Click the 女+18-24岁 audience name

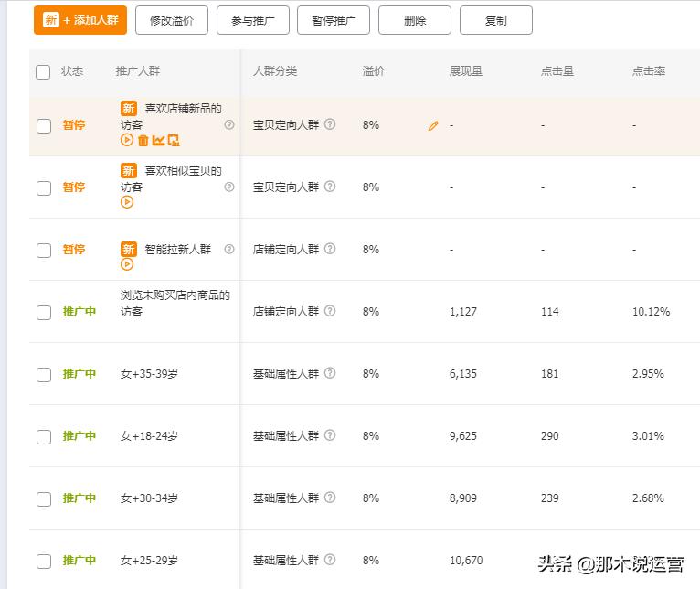coord(149,435)
